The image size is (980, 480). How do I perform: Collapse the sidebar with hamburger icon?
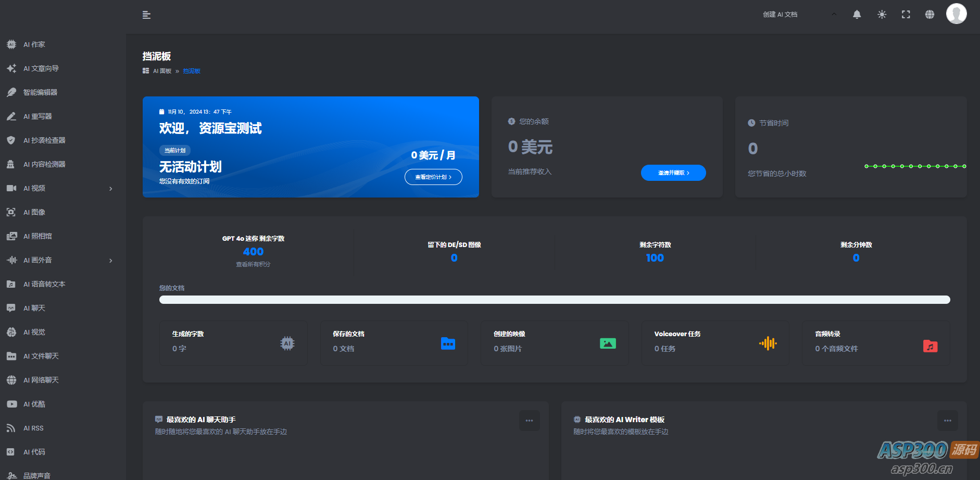click(x=146, y=15)
